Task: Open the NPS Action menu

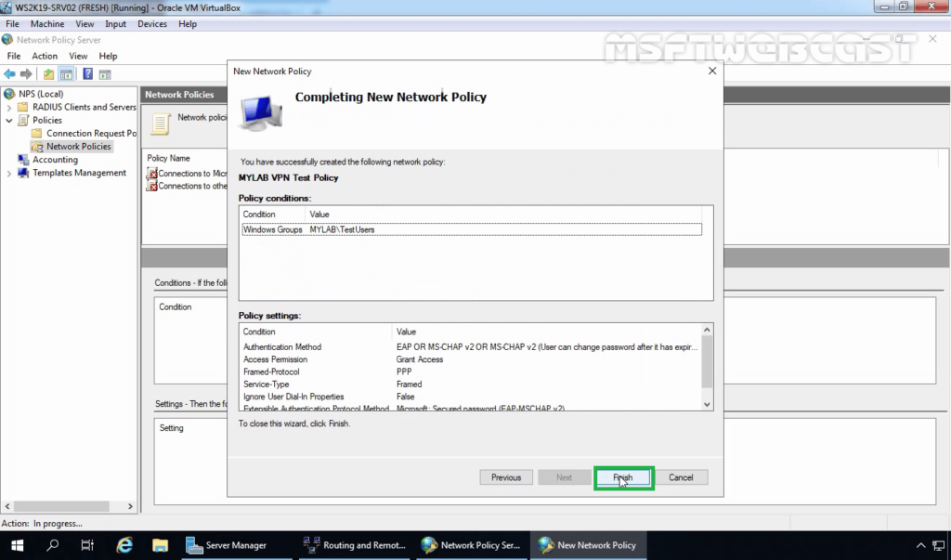Action: tap(45, 56)
